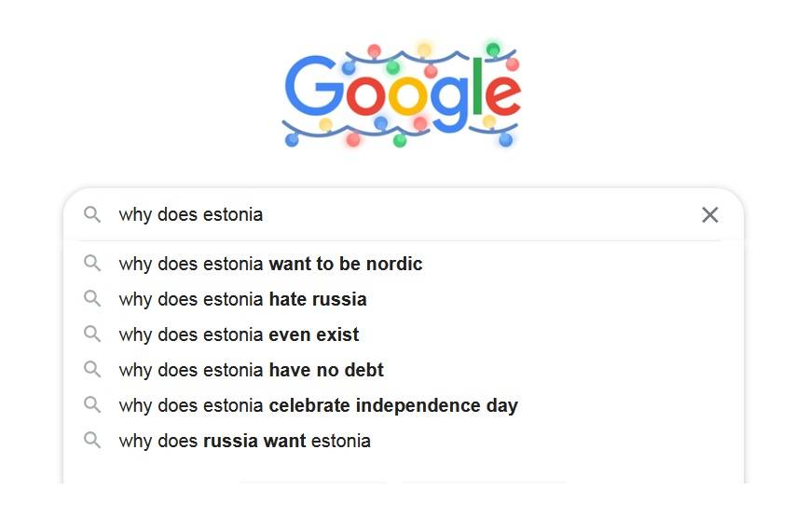795x532 pixels.
Task: Click the yellow 'o' in the Google logo
Action: coord(408,95)
